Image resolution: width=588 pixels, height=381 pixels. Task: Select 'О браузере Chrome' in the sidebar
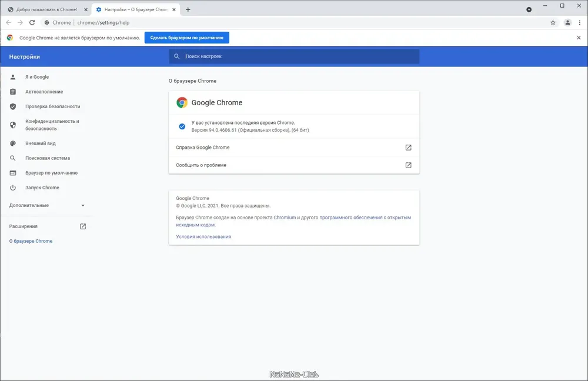coord(31,241)
